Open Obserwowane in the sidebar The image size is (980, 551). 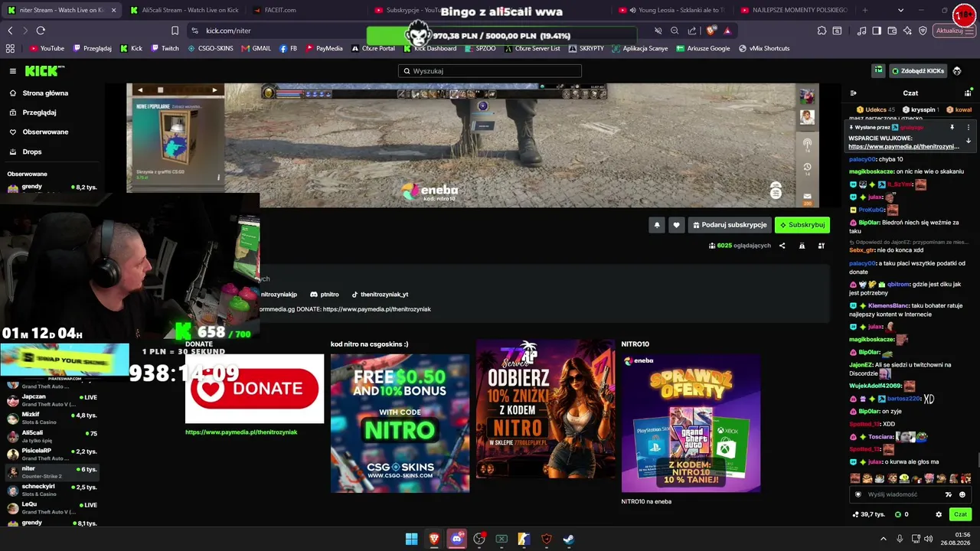pos(45,132)
